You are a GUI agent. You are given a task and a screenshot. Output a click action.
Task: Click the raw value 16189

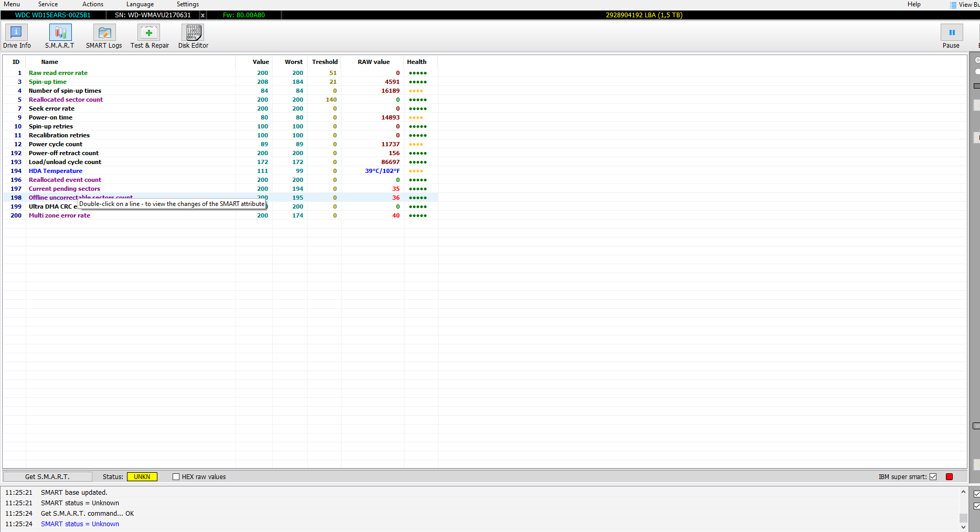coord(390,91)
